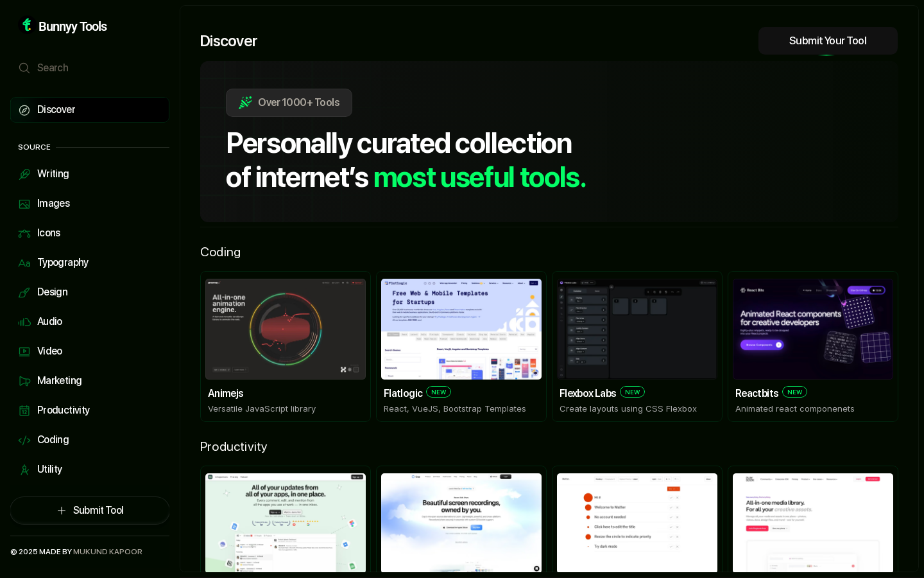Click the Writing pen icon
The height and width of the screenshot is (578, 924).
point(24,174)
